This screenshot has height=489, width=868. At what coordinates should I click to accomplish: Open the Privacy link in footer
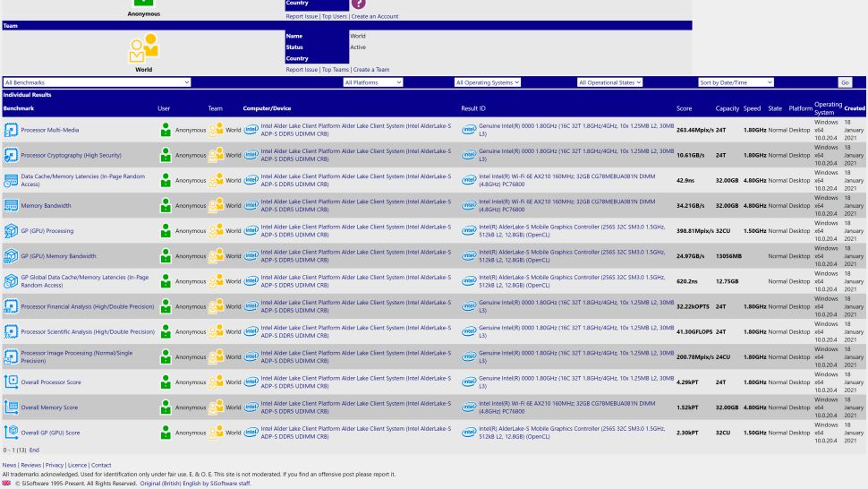click(54, 465)
